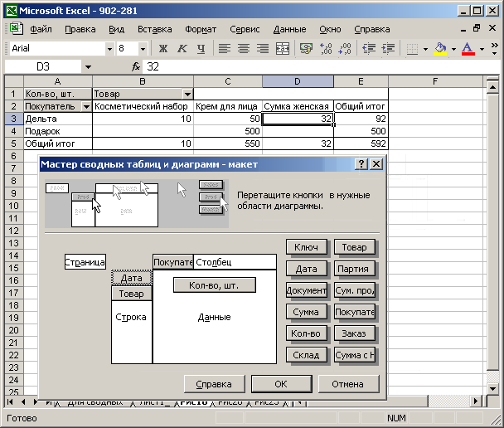Image resolution: width=504 pixels, height=428 pixels.
Task: Go to the previous sheet tab arrow
Action: pos(23,401)
